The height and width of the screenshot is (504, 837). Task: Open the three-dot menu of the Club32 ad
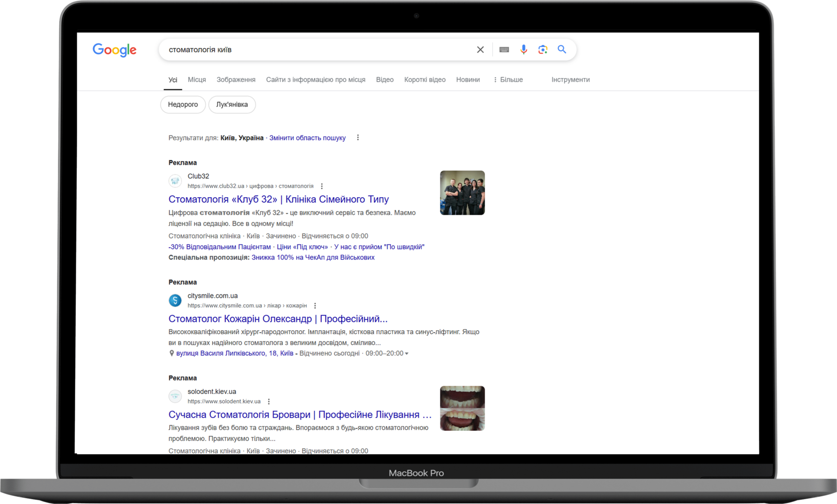tap(322, 186)
